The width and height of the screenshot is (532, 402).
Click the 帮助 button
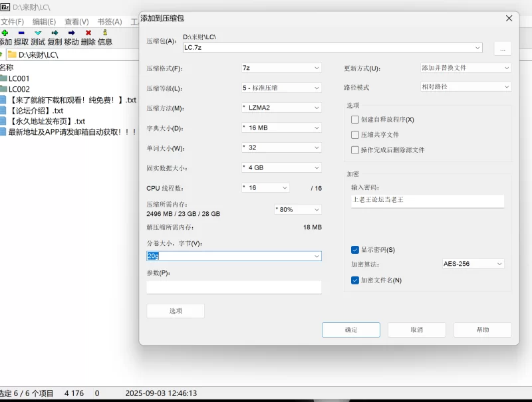pyautogui.click(x=483, y=330)
